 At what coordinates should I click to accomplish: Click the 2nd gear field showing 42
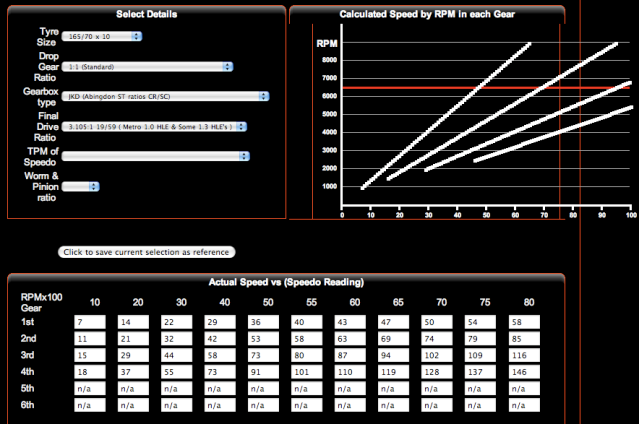click(x=225, y=339)
